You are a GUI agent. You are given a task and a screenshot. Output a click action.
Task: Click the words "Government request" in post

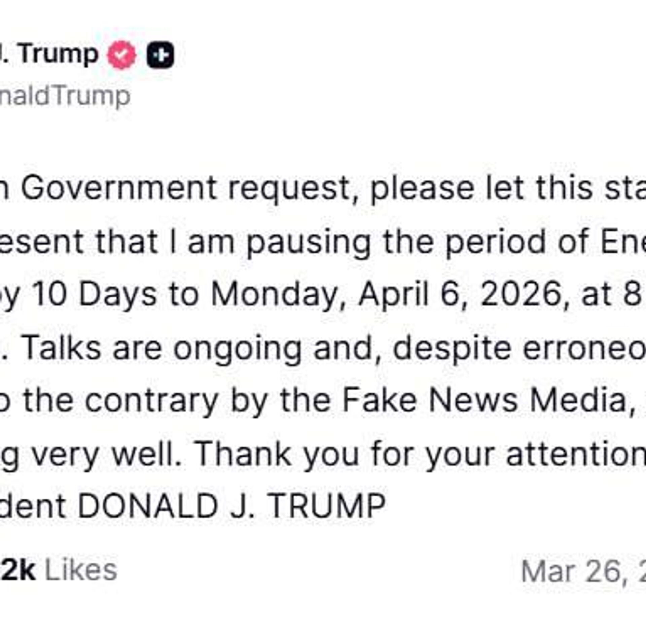point(185,188)
